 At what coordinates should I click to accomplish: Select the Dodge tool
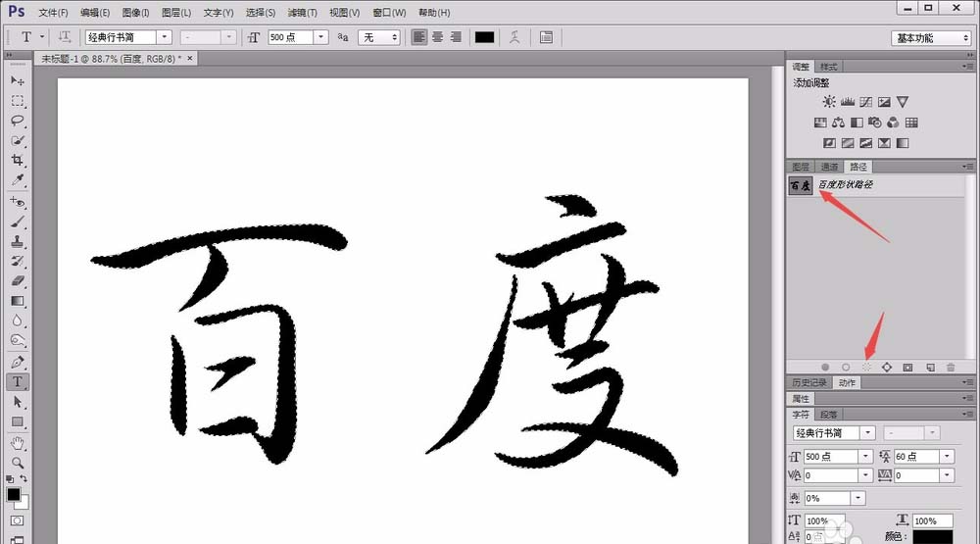coord(18,341)
